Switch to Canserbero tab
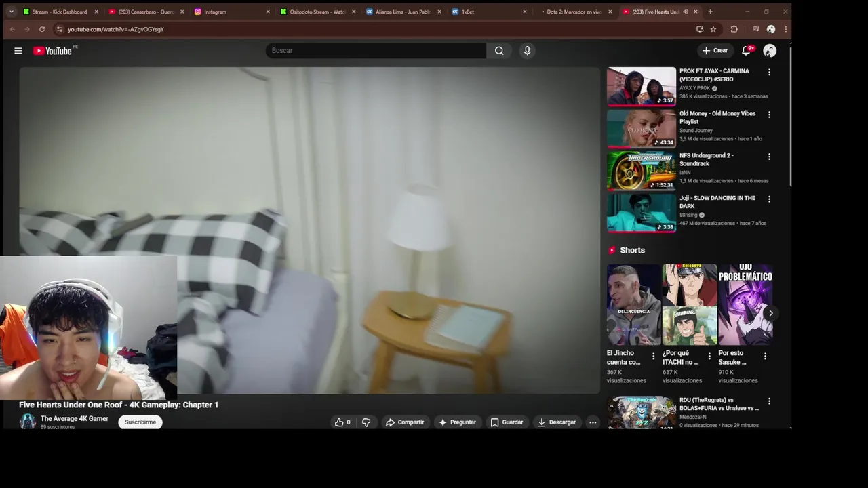 (146, 12)
